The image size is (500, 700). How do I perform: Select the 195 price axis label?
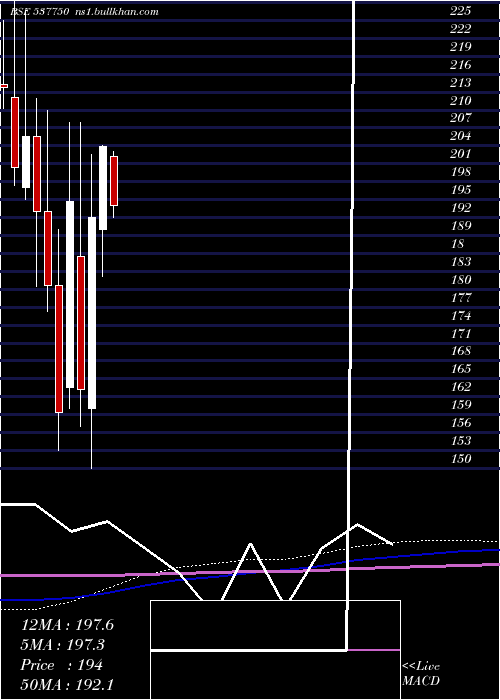(460, 190)
